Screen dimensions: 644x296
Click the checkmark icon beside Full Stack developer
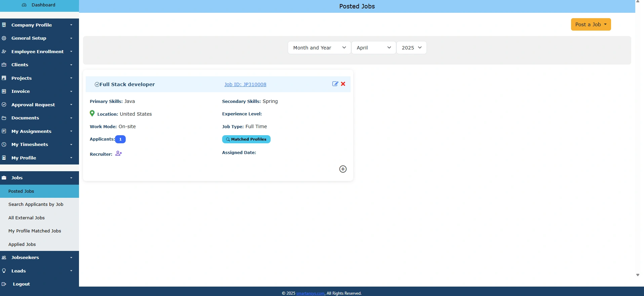tap(97, 84)
